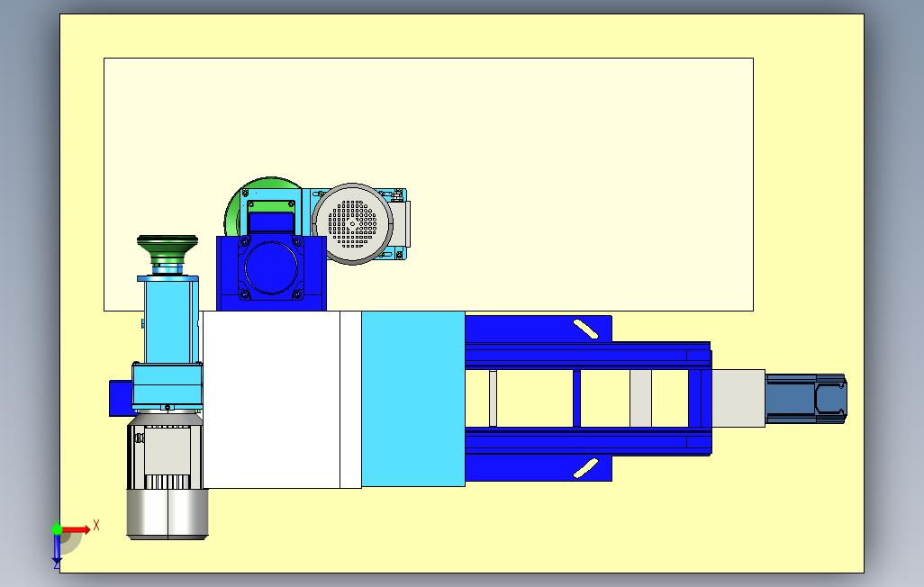This screenshot has width=924, height=587.
Task: Click the red X axis arrow of the triad
Action: pos(77,529)
